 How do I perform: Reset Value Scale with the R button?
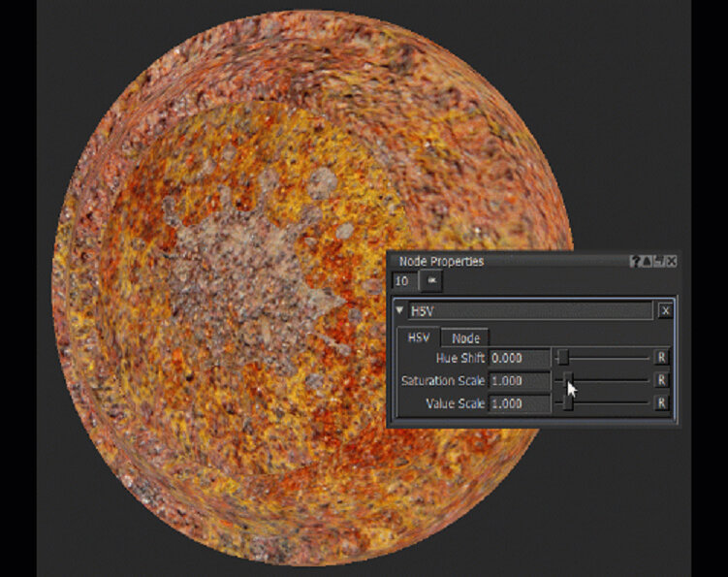(661, 403)
